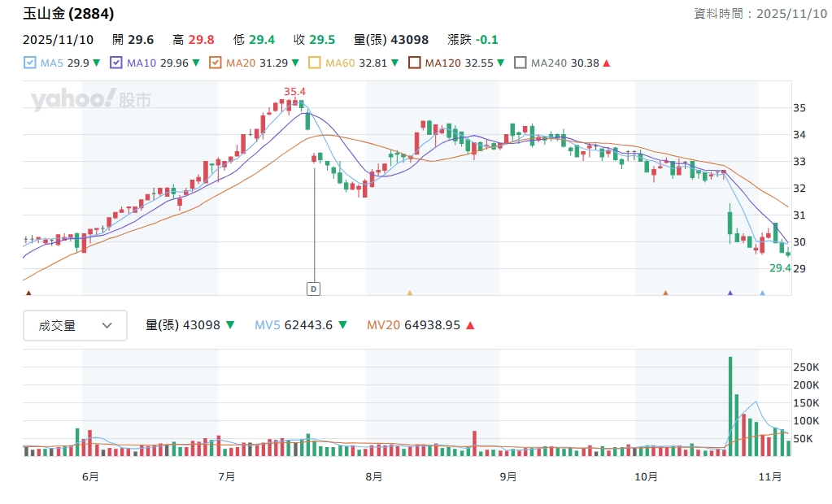Screen dimensions: 832x504
Task: Uncheck the MA20 moving average checkbox
Action: pos(215,63)
